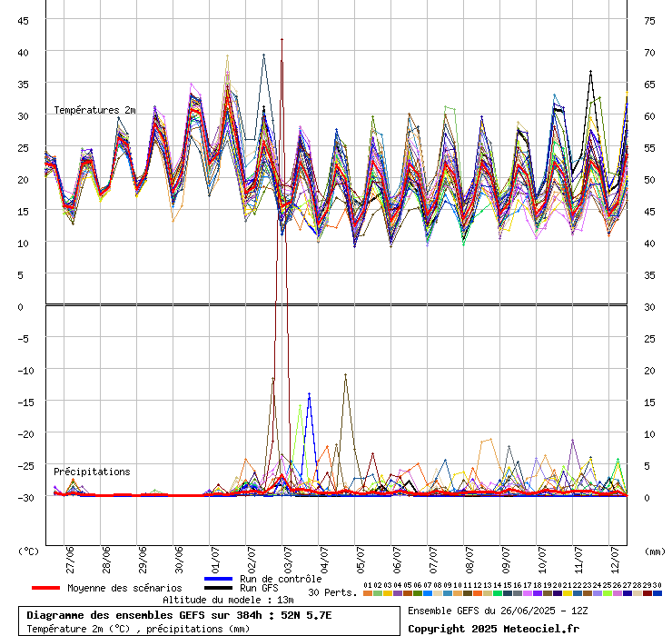This screenshot has width=672, height=636.
Task: Click the black GFS temperature peak near 11/07
Action: point(590,71)
